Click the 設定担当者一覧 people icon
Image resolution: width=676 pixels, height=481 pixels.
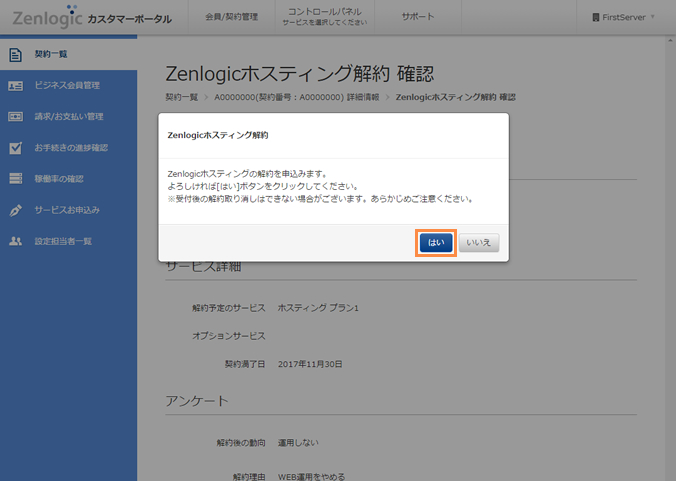(15, 241)
